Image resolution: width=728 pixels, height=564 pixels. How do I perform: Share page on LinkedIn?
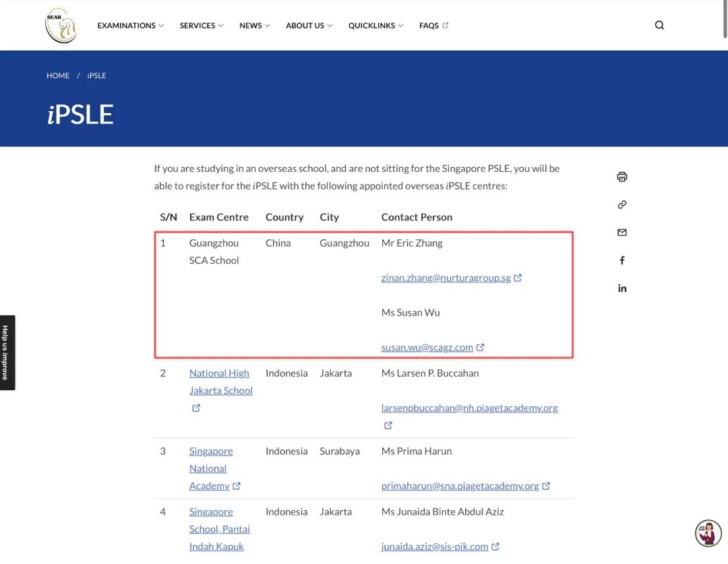click(622, 288)
